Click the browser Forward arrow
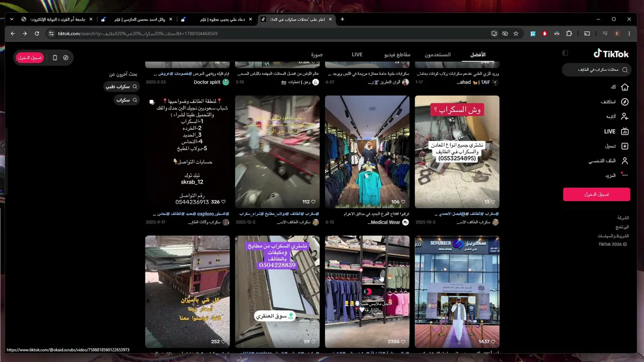Viewport: 644px width, 362px height. pyautogui.click(x=25, y=34)
